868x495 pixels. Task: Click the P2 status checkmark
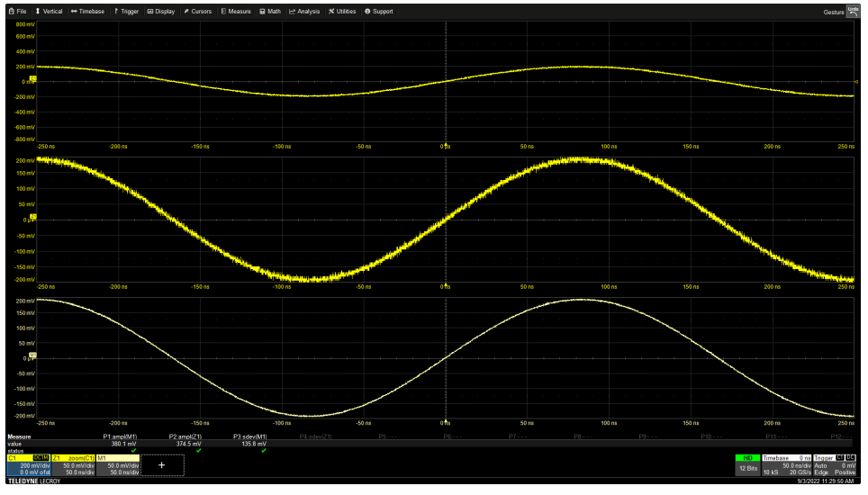(199, 451)
